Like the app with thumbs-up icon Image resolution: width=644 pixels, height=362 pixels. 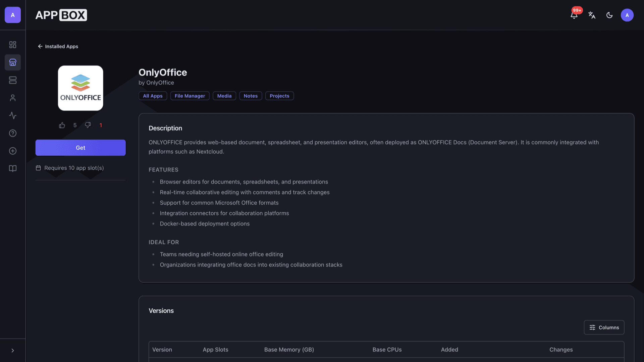click(62, 125)
